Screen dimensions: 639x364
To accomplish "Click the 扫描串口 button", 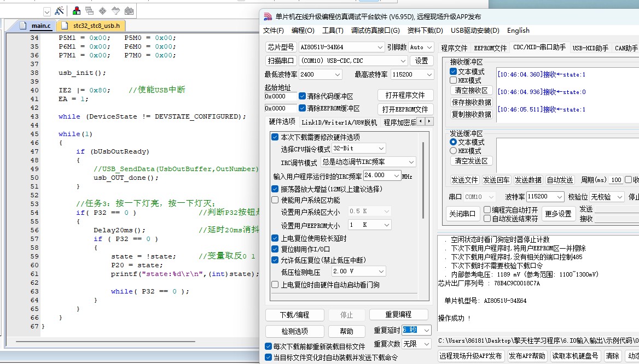I will pyautogui.click(x=280, y=61).
